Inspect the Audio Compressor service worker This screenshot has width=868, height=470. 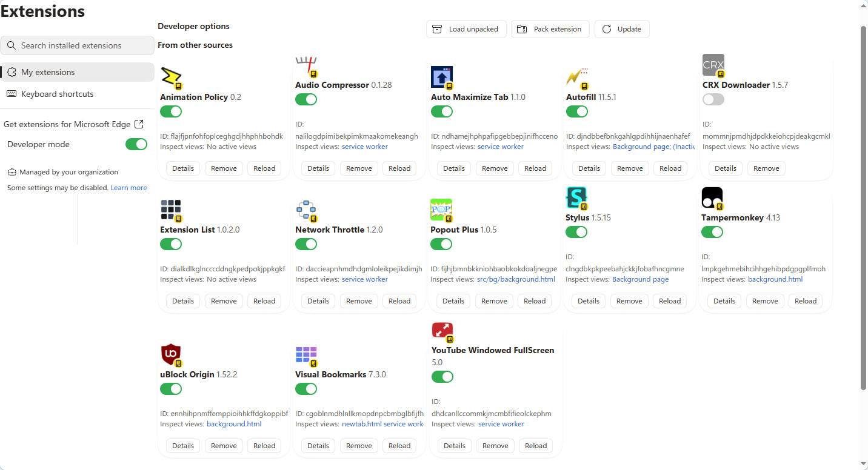point(365,147)
